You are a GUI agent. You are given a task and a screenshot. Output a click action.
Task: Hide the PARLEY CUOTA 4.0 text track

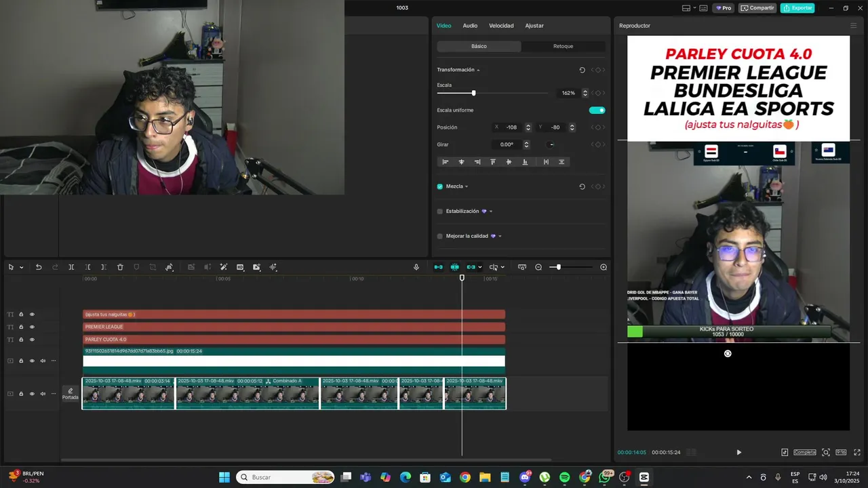click(x=32, y=340)
